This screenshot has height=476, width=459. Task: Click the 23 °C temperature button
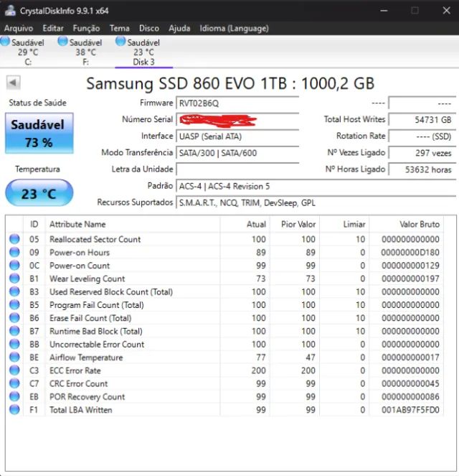[39, 193]
